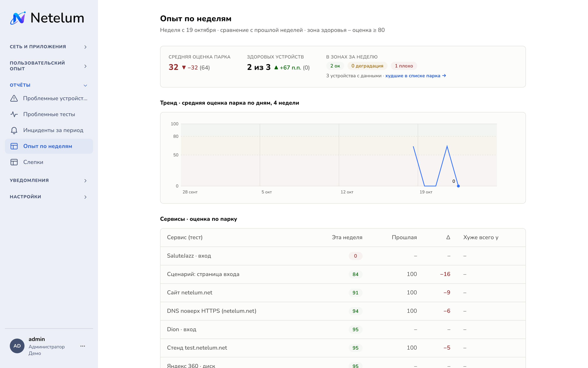Expand the Уведомления section chevron
Screen dimensions: 588x368
tap(85, 181)
